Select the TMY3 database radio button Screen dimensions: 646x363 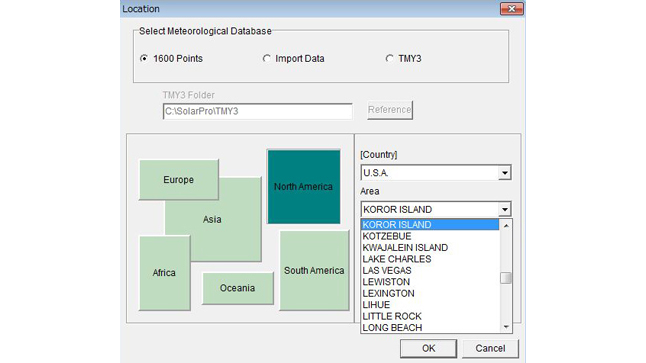pos(389,59)
